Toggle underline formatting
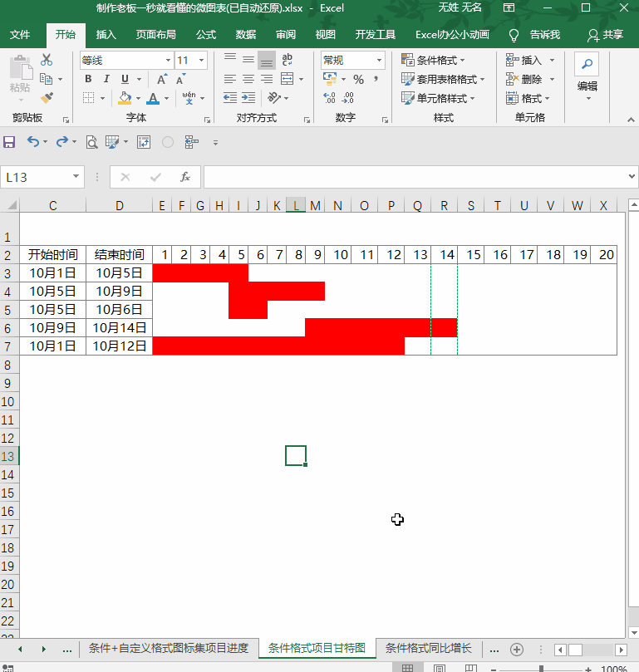 pos(125,79)
